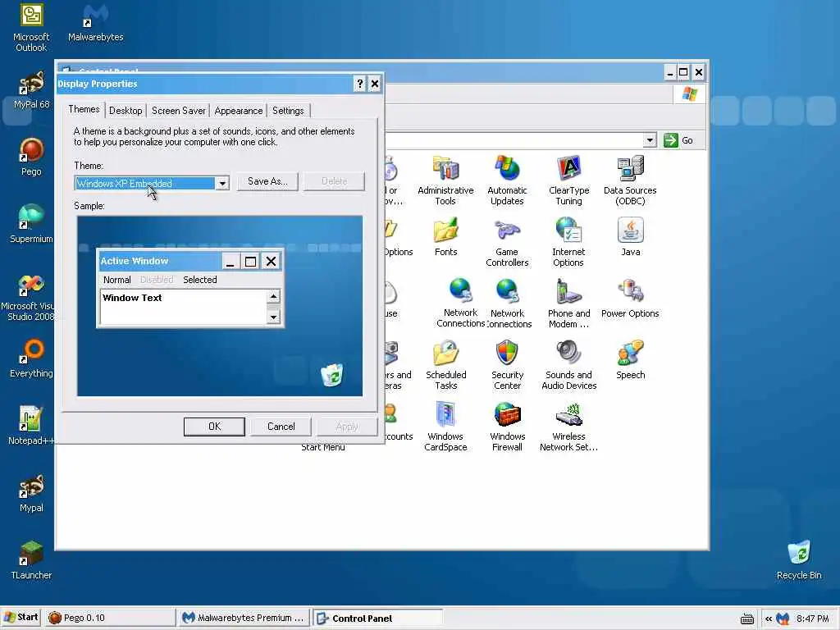Switch to the Appearance tab
This screenshot has height=630, width=840.
(x=239, y=111)
